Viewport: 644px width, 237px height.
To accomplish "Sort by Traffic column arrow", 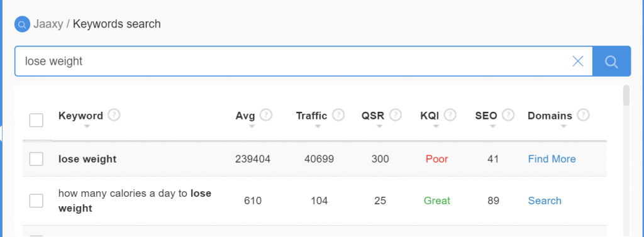I will tap(318, 126).
